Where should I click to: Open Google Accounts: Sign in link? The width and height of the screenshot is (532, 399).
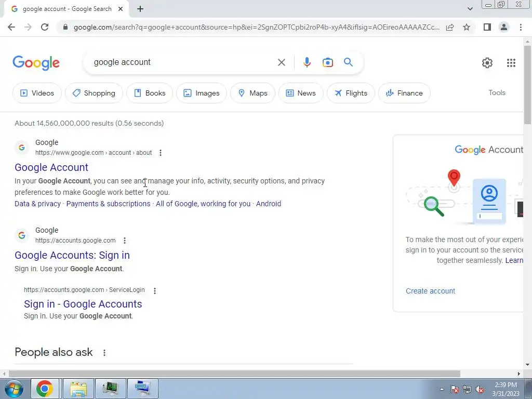tap(72, 255)
